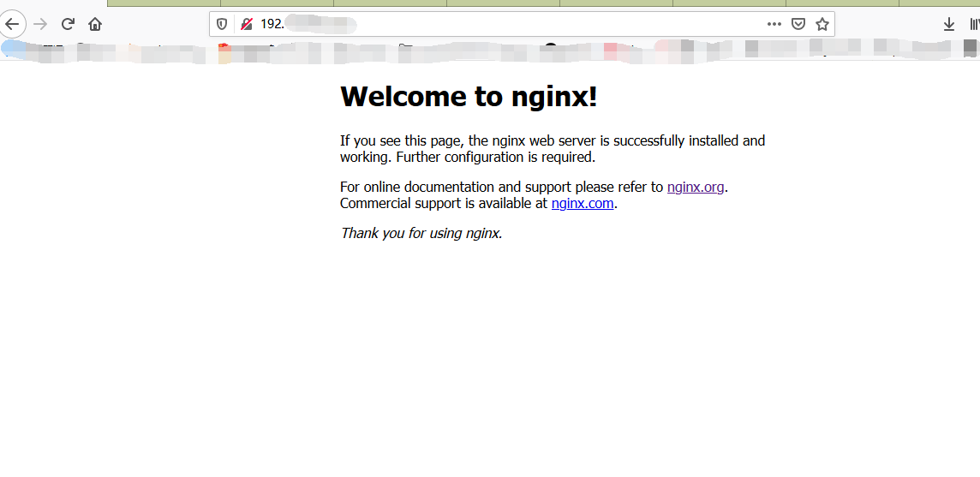This screenshot has width=980, height=477.
Task: Open the nginx.org documentation link
Action: [x=696, y=187]
